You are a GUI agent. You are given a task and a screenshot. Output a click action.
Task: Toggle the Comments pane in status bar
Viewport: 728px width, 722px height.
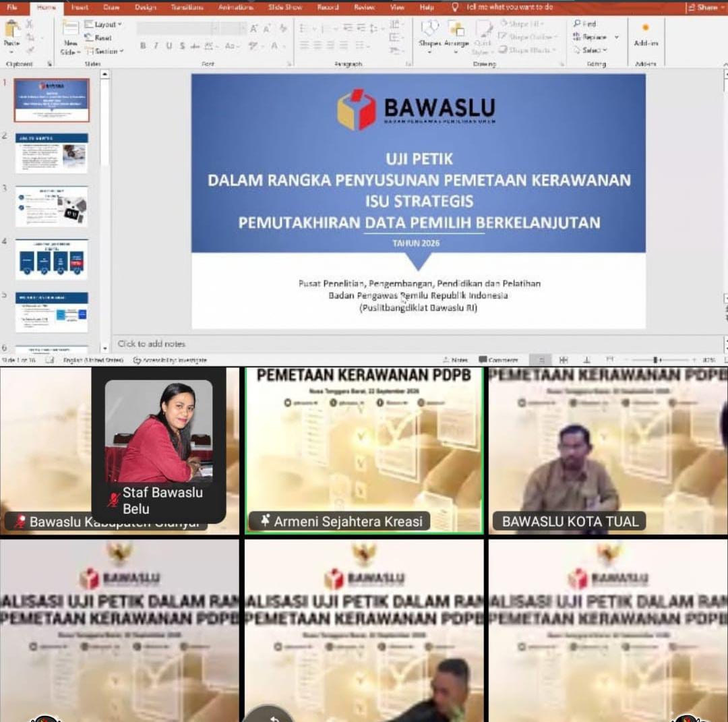click(x=498, y=360)
